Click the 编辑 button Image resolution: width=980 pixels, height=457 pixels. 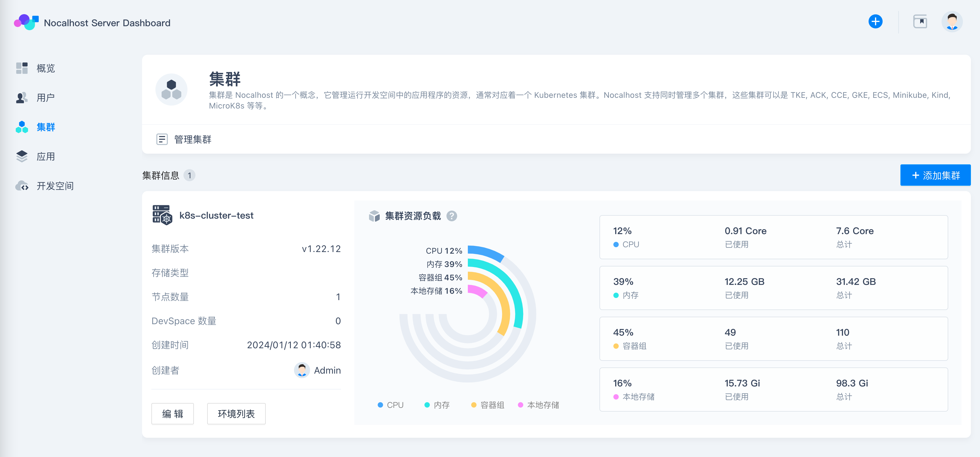click(x=172, y=414)
